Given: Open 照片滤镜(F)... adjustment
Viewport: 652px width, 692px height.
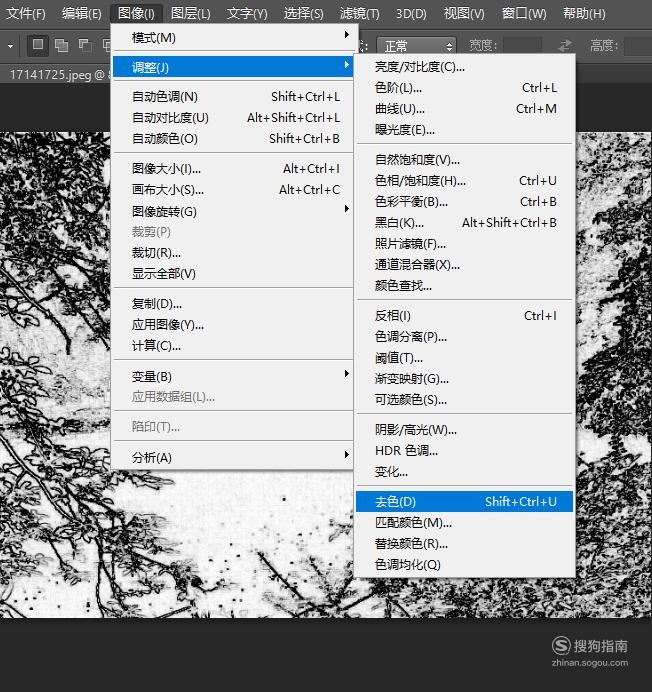Looking at the screenshot, I should pos(464,244).
